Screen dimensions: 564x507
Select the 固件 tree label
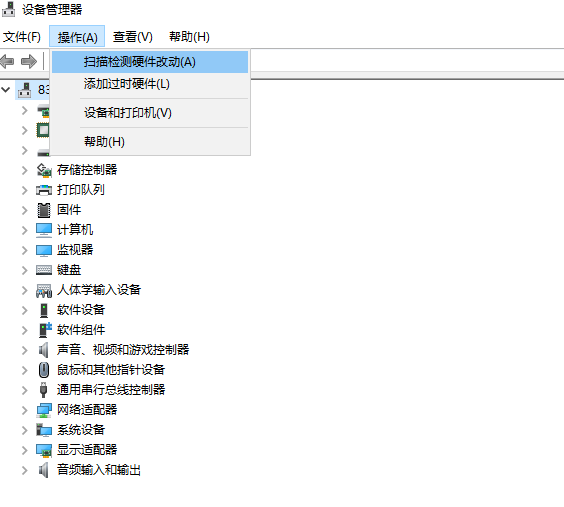click(69, 210)
